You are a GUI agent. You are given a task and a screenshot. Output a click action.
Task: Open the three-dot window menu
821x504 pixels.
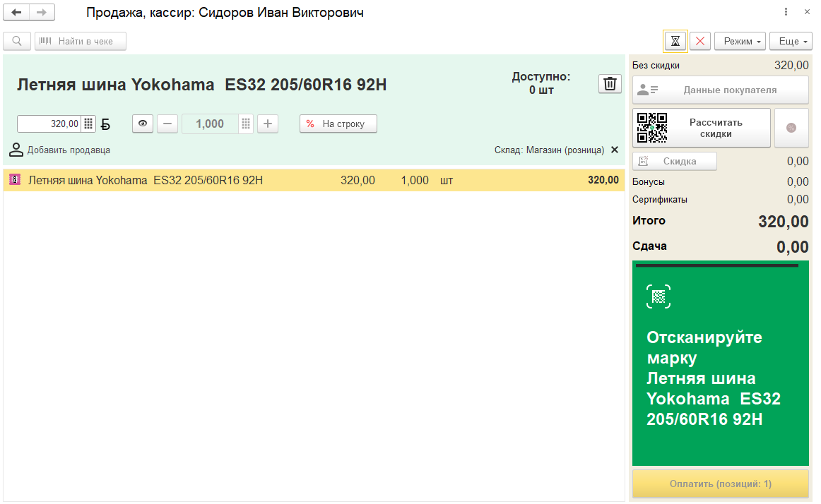pyautogui.click(x=786, y=11)
